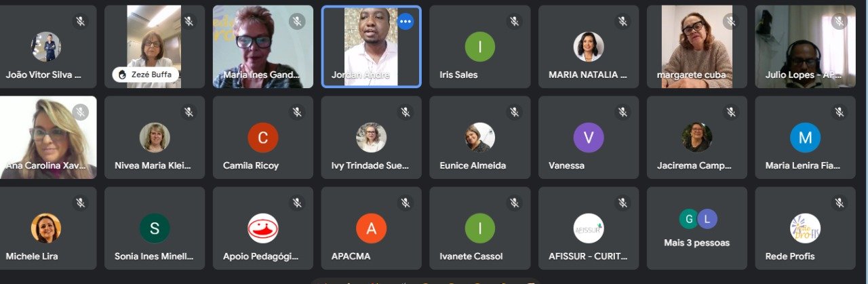Click the mic-off icon on Michele Lira's tile
The image size is (868, 284).
80,203
